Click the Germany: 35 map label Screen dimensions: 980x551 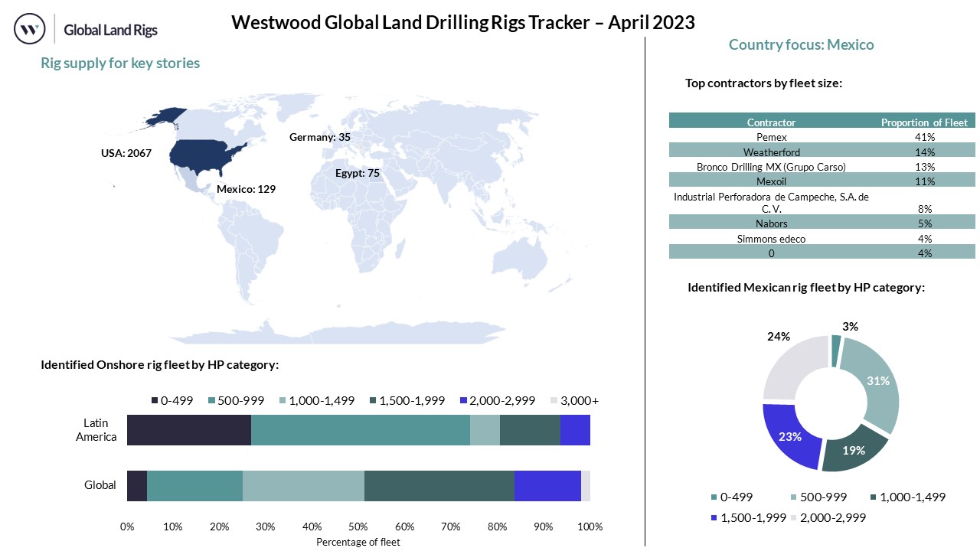(319, 137)
